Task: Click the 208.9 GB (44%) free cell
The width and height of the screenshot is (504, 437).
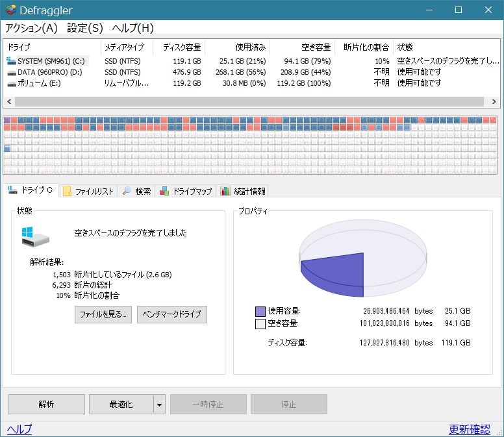Action: coord(306,72)
